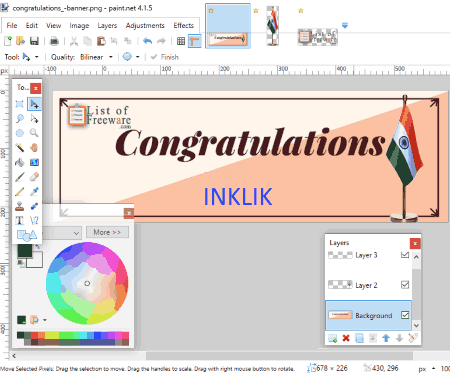Pick the Line/Curve tool

point(34,220)
